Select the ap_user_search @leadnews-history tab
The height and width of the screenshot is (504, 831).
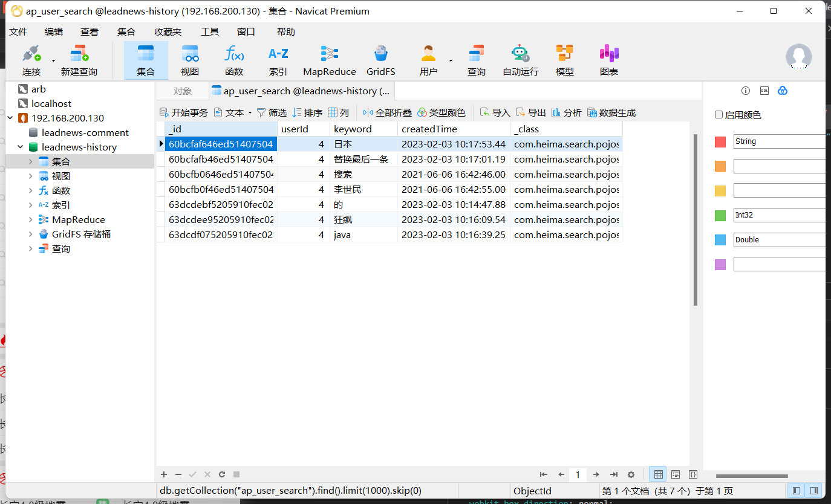301,91
